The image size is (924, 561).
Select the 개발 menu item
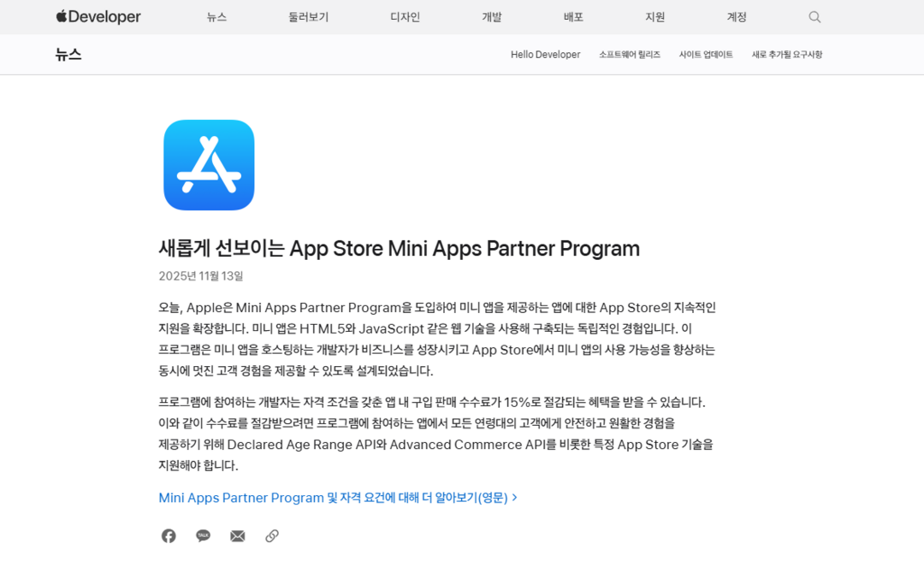point(492,17)
